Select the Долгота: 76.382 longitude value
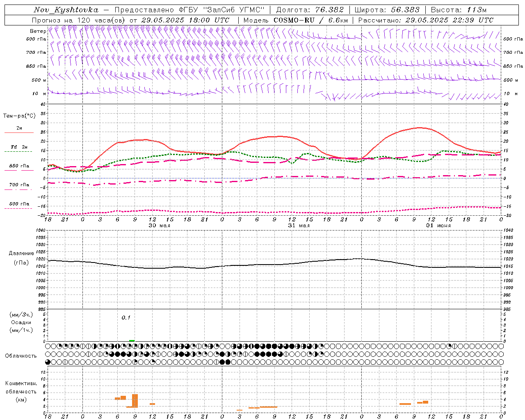Screen dimensions: 525x420 (310, 10)
